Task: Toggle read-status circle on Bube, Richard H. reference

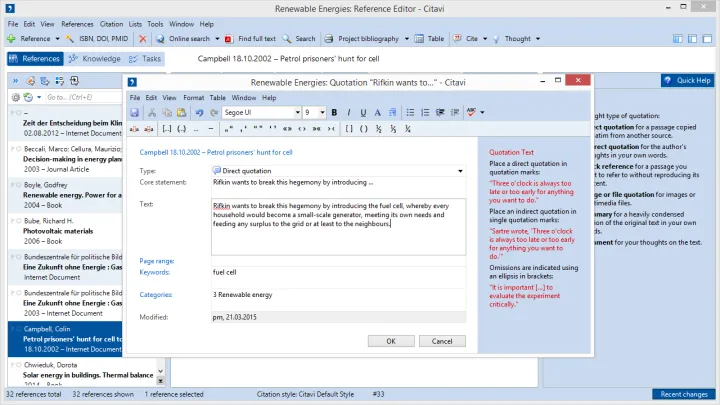Action: 19,221
